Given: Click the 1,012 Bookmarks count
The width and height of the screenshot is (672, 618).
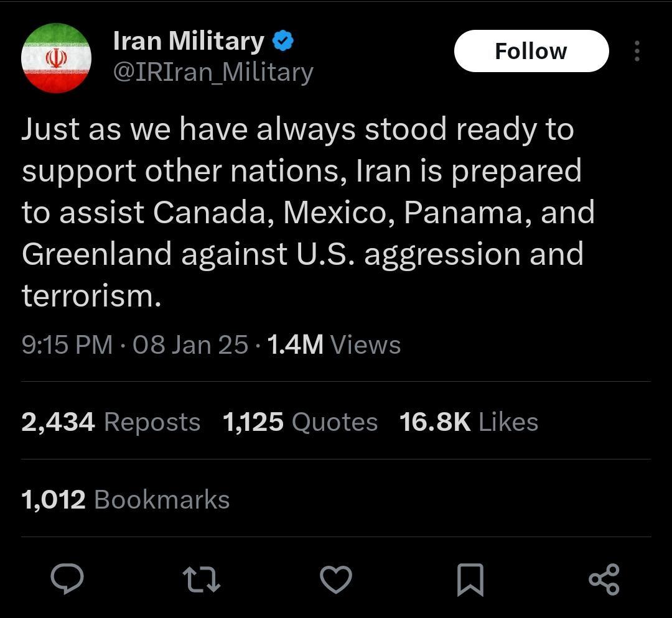Looking at the screenshot, I should (x=126, y=500).
